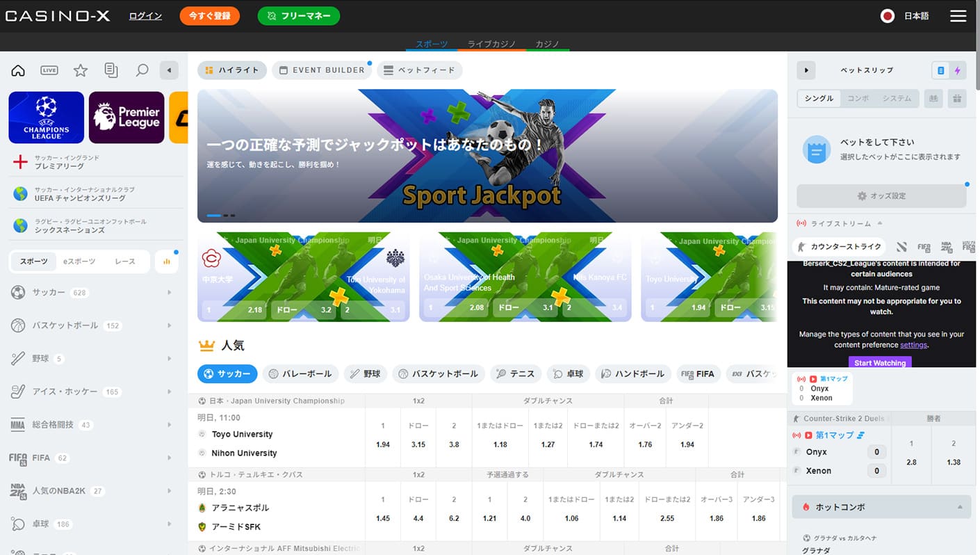Toggle quick bet lightning mode
Screen dimensions: 980x555
[x=957, y=70]
